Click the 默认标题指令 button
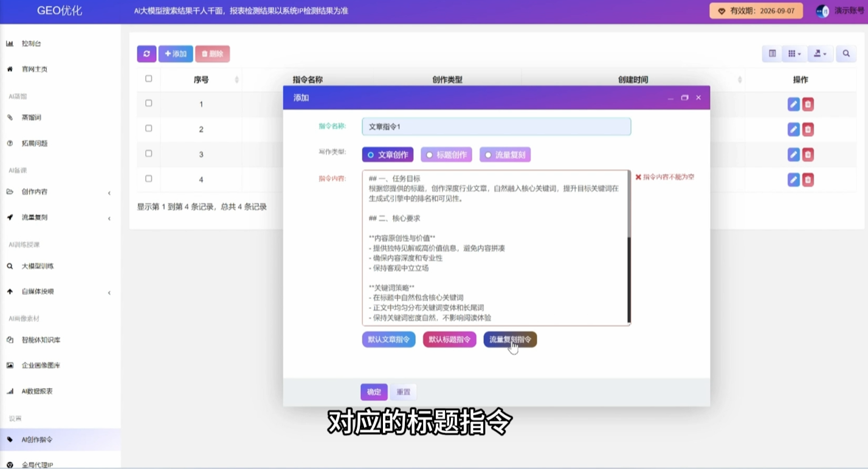This screenshot has height=469, width=868. [x=449, y=339]
